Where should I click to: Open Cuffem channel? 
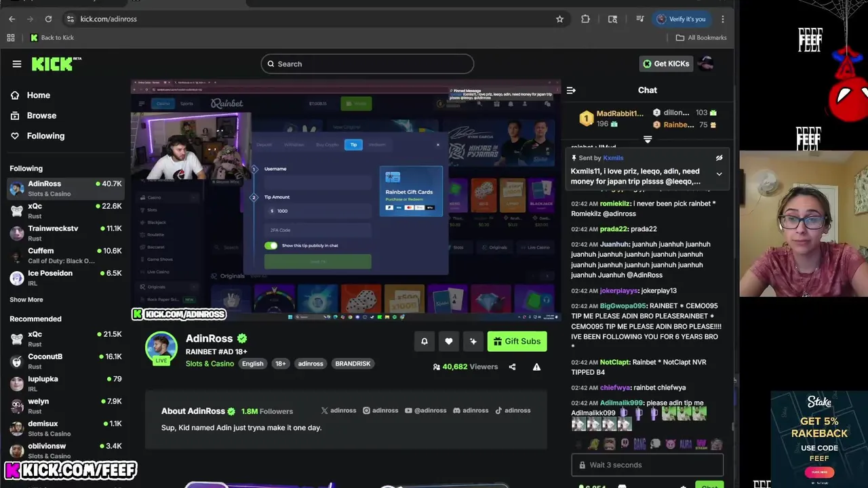pos(66,256)
